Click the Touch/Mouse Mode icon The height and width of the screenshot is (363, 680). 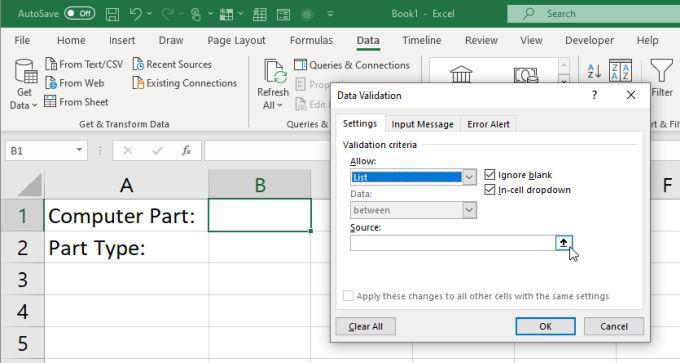[196, 14]
